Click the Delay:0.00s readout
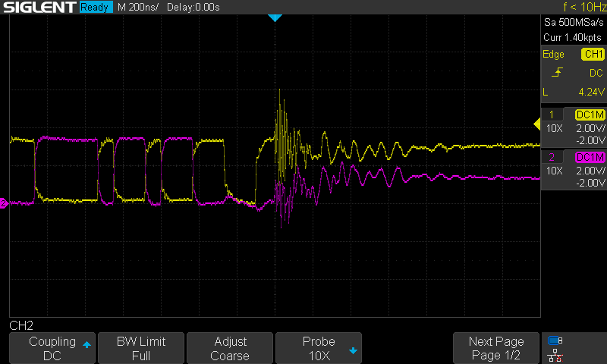Screen dimensions: 607x364 pos(193,7)
